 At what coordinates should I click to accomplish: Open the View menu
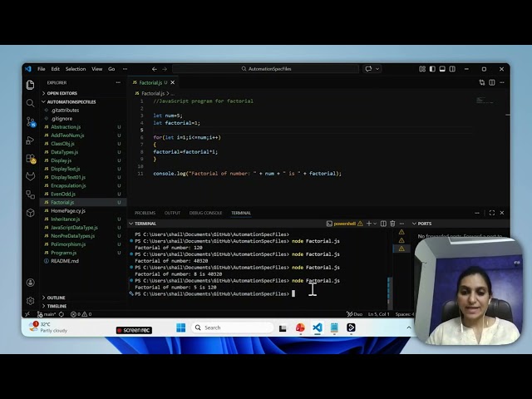coord(97,69)
